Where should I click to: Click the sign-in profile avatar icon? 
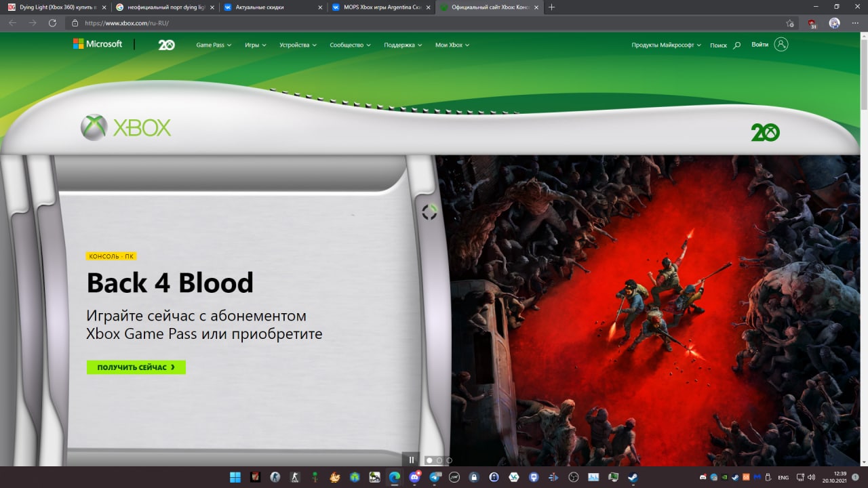[781, 45]
